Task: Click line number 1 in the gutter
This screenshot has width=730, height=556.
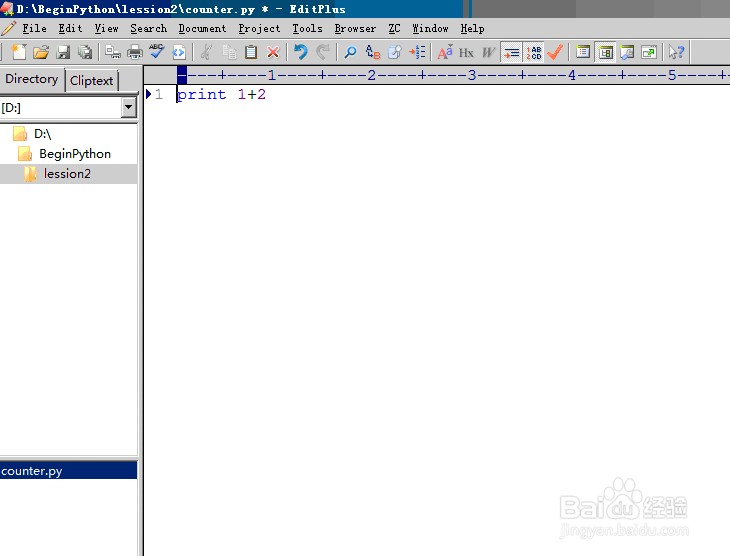Action: [159, 95]
